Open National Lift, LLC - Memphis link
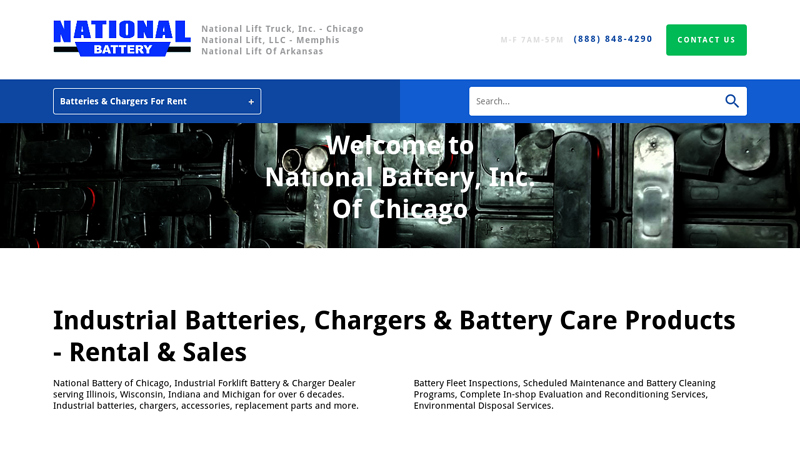 [270, 40]
